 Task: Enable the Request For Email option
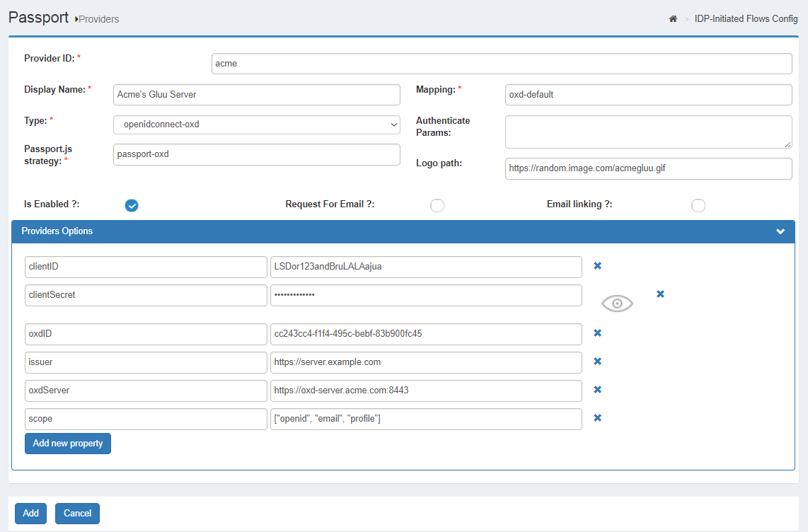coord(437,205)
